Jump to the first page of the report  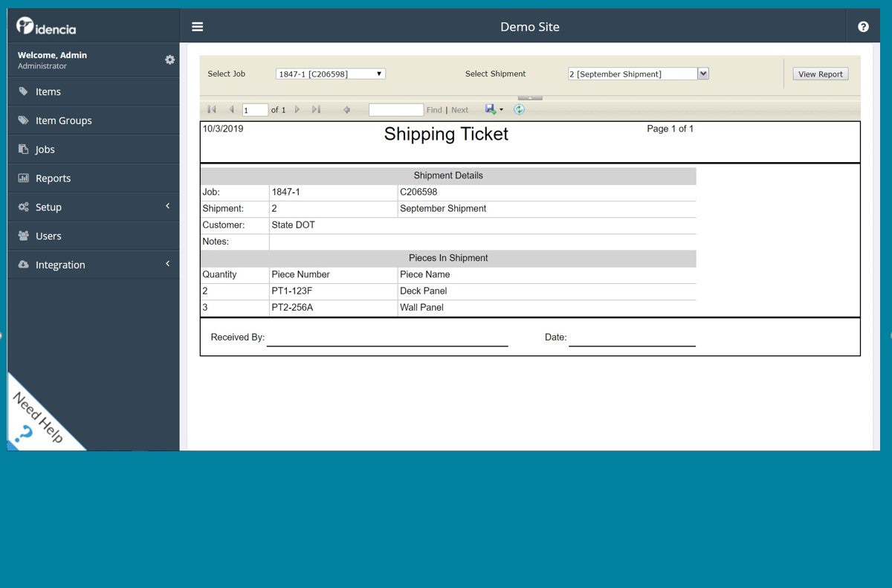[x=211, y=109]
